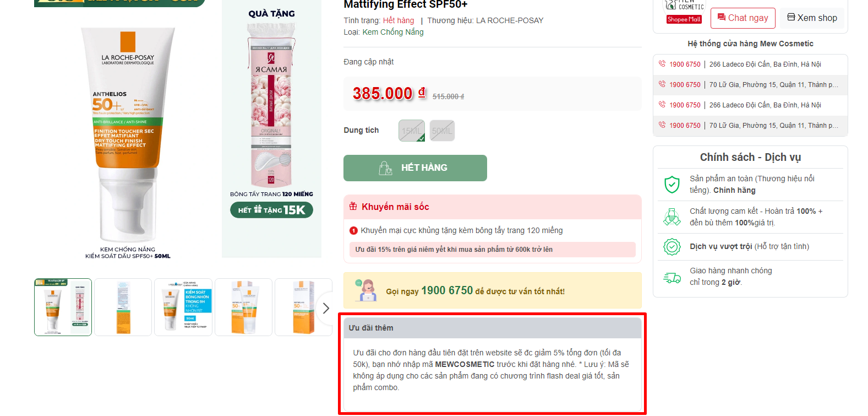Click the shield icon for product safety
Screen dimensions: 868x416
pos(672,185)
